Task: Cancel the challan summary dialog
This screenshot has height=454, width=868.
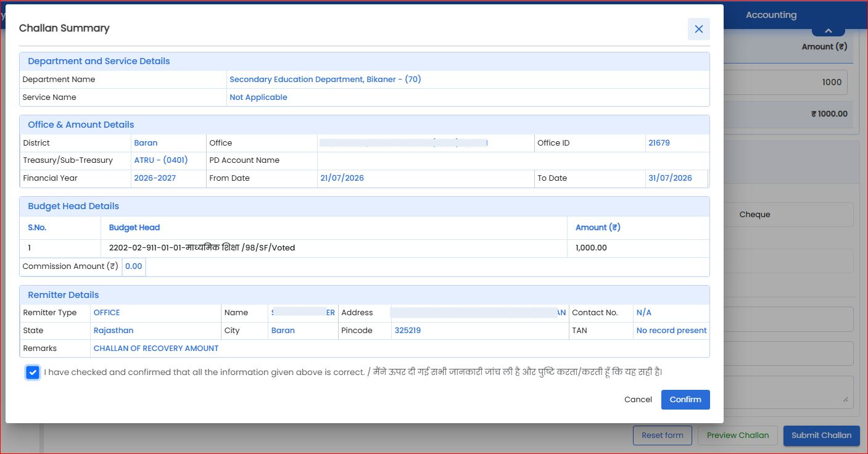Action: coord(638,400)
